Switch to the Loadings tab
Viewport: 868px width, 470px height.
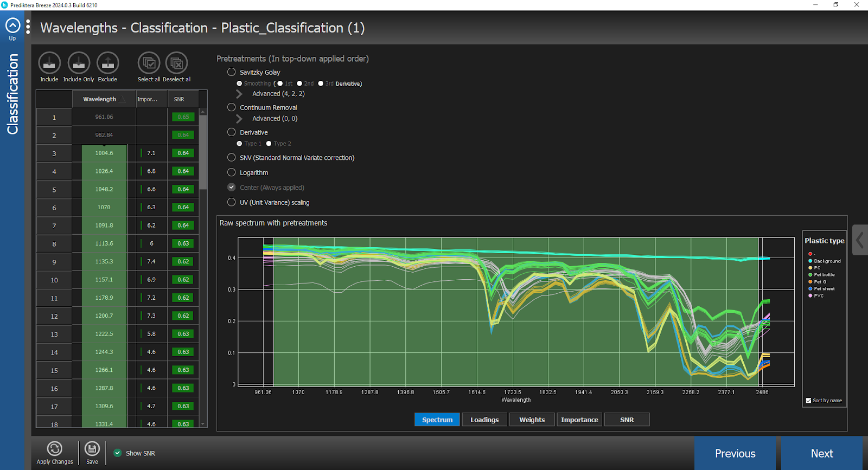484,420
